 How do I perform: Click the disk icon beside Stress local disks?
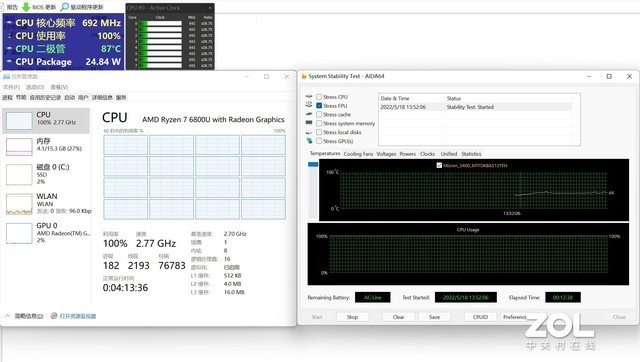click(x=309, y=132)
